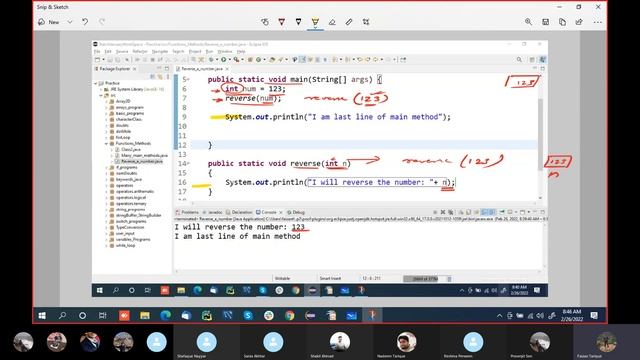Toggle the Ruler tool
Viewport: 640px width, 360px height.
tap(349, 22)
